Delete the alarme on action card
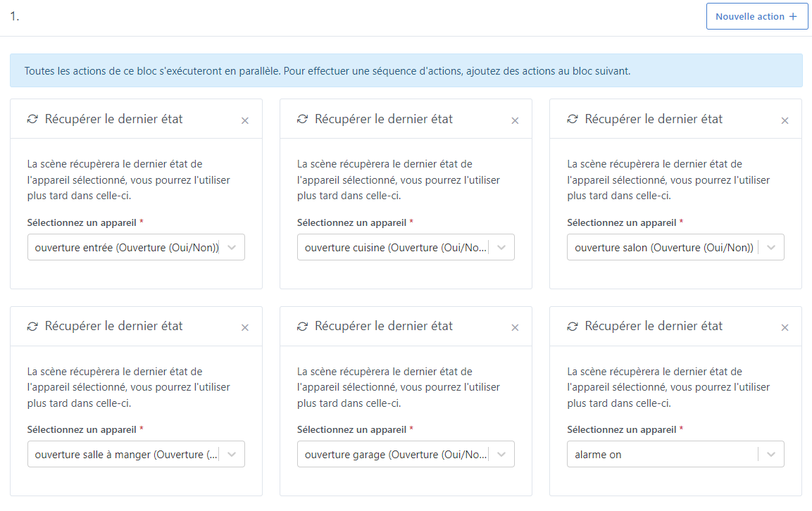This screenshot has height=511, width=812. pyautogui.click(x=785, y=328)
